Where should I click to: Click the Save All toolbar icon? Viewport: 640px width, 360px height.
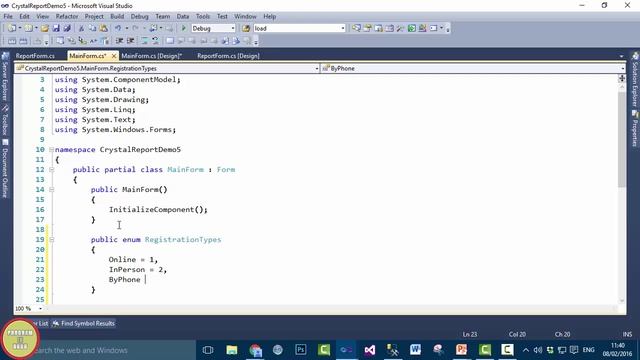point(67,28)
